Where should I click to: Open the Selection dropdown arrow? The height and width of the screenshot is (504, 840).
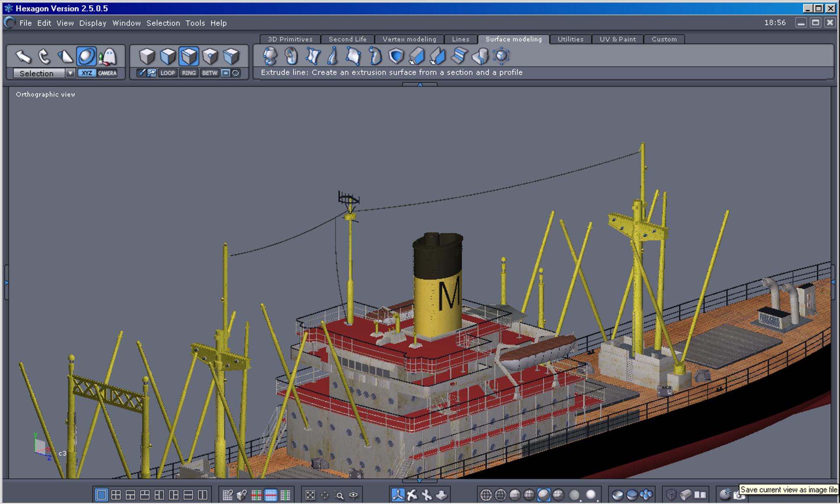[x=70, y=73]
